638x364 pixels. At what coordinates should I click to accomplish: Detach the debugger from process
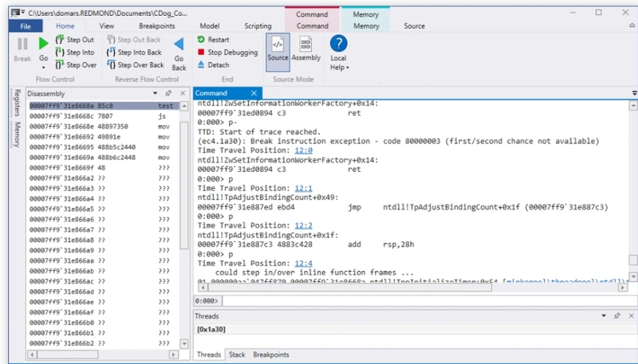click(213, 65)
